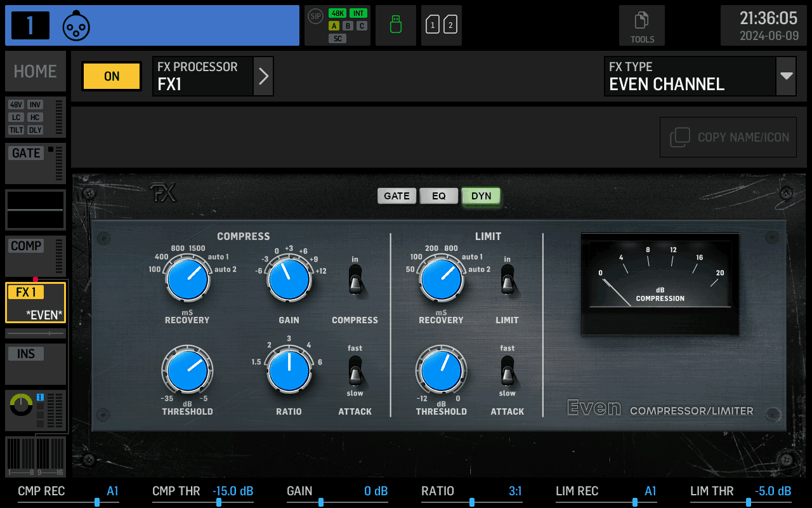Click the TILT indicator in input panel
The width and height of the screenshot is (812, 508).
tap(16, 130)
